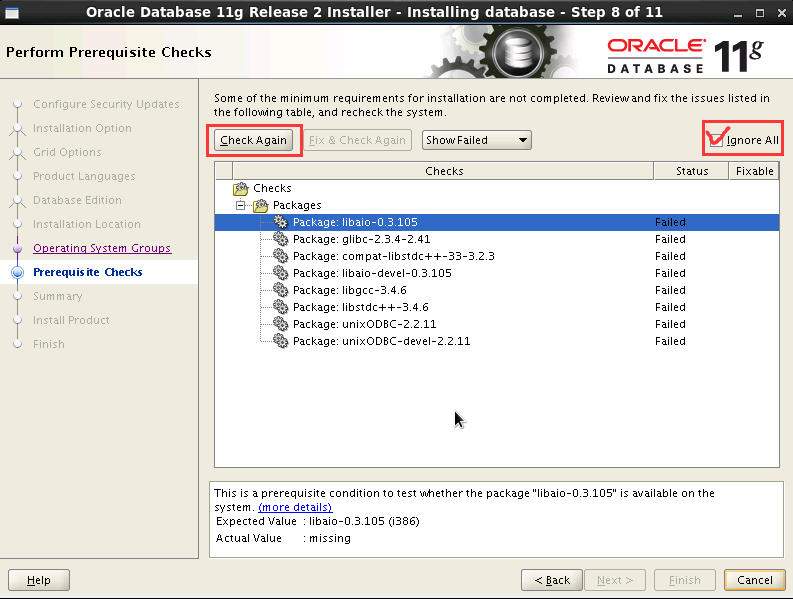793x599 pixels.
Task: Select the Database Edition step
Action: point(77,200)
